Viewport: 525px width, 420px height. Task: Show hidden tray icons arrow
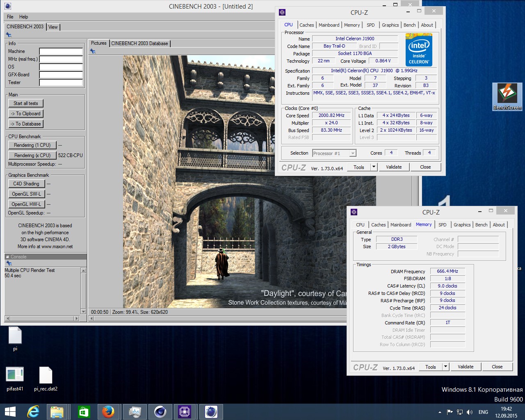tap(440, 412)
